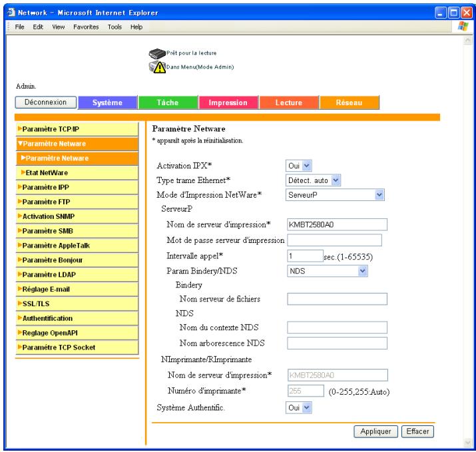Switch to the Impression tab
The height and width of the screenshot is (452, 476).
pos(228,103)
